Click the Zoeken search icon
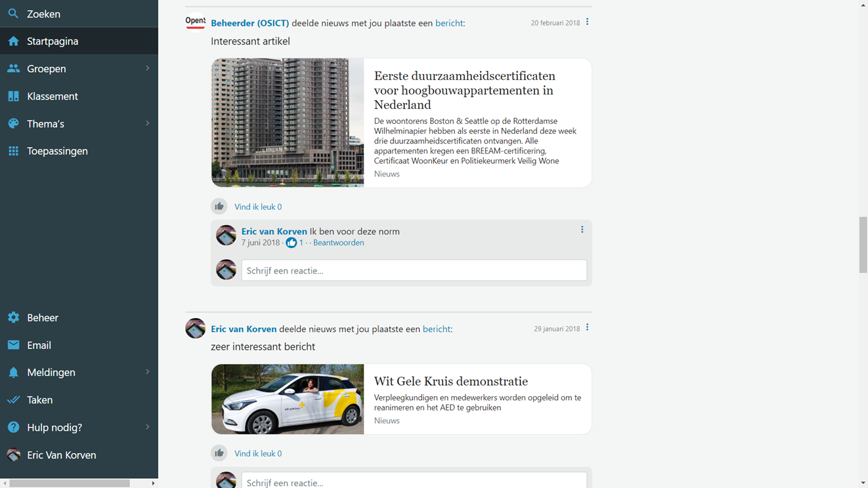 coord(13,14)
